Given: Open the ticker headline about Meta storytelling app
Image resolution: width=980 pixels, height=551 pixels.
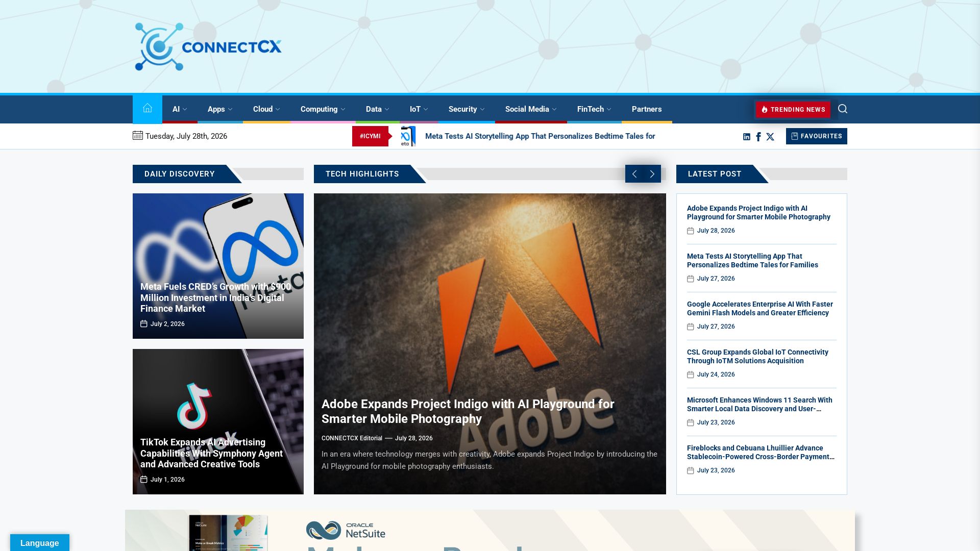Looking at the screenshot, I should point(540,136).
